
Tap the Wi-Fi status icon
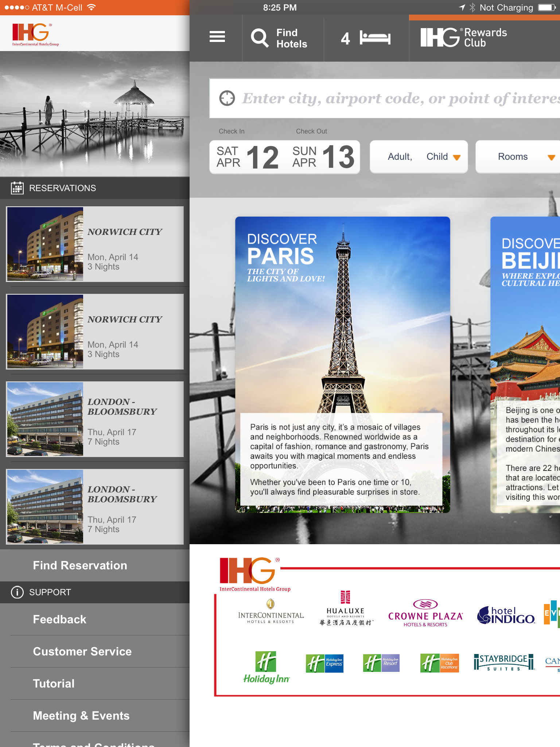(x=92, y=7)
